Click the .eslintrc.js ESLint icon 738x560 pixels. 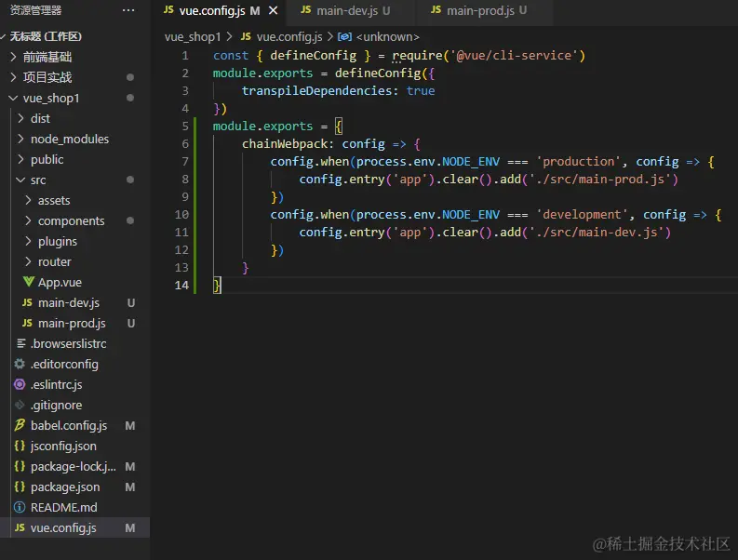(x=20, y=384)
